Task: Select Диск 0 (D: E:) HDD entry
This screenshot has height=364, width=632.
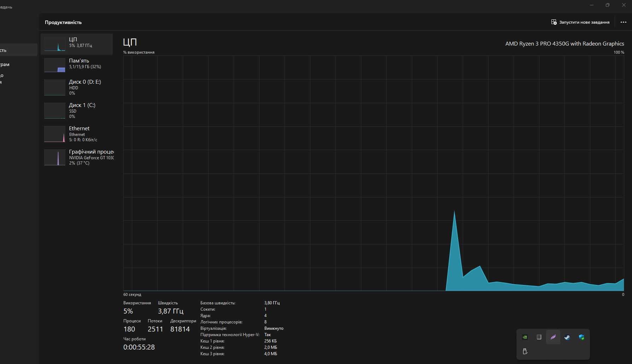Action: tap(77, 87)
